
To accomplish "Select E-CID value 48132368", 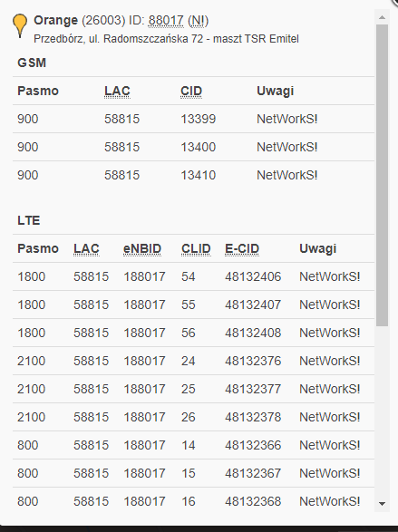I will 253,502.
